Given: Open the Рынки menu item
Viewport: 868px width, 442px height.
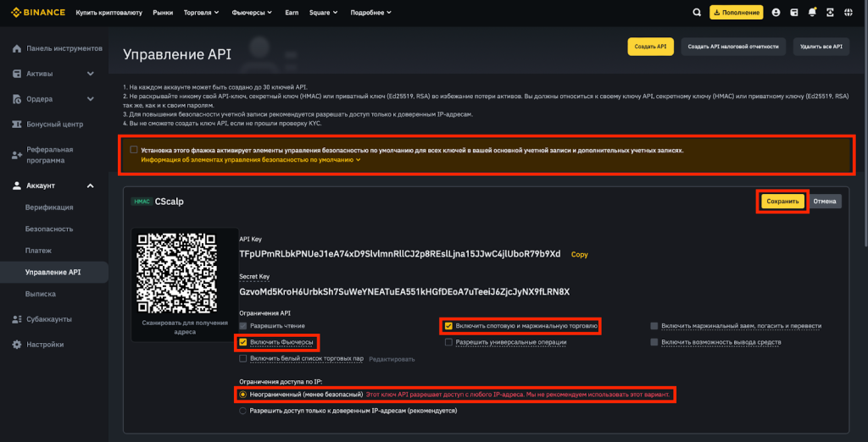Looking at the screenshot, I should click(163, 12).
